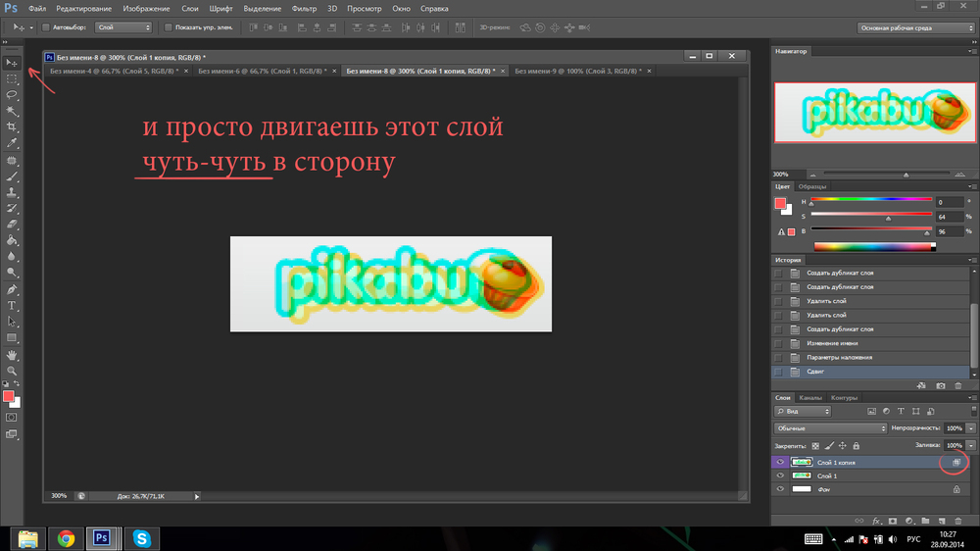Enable the Автовыбор checkbox
This screenshot has width=980, height=551.
(45, 27)
